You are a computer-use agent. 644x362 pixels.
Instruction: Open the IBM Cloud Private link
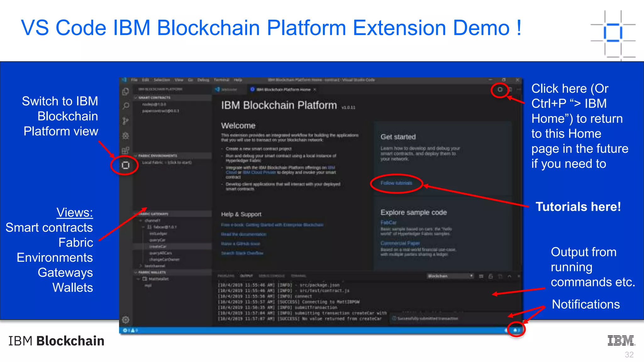pyautogui.click(x=259, y=173)
